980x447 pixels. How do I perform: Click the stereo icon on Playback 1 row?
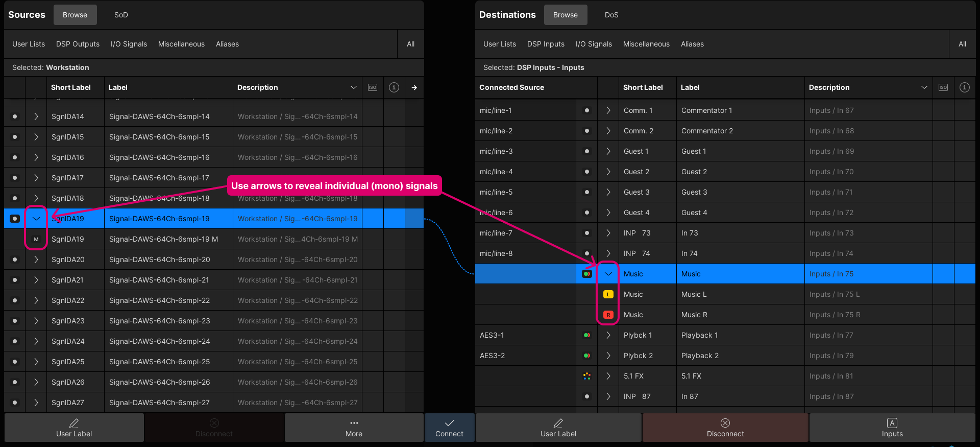[586, 335]
